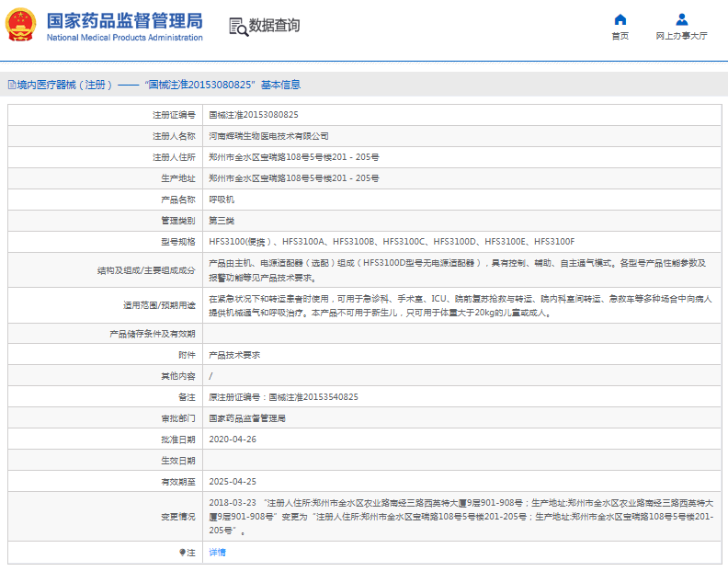The image size is (728, 571).
Task: Click the 备注 label
Action: (x=187, y=397)
